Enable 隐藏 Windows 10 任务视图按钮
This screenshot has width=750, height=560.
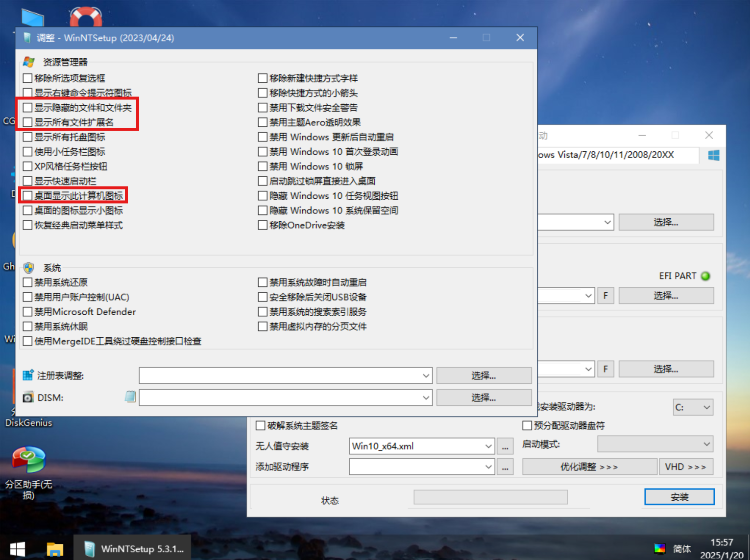tap(263, 195)
